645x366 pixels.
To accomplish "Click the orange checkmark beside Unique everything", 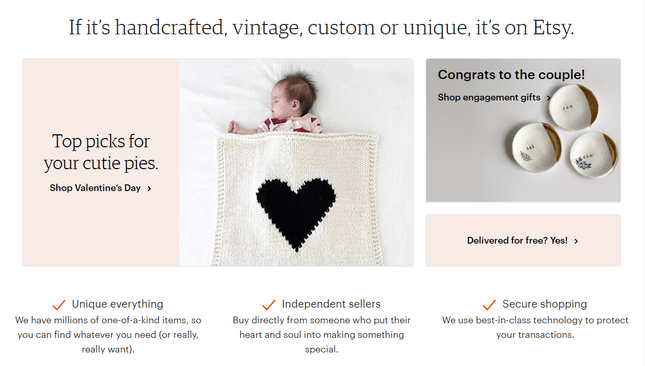I will pos(59,305).
